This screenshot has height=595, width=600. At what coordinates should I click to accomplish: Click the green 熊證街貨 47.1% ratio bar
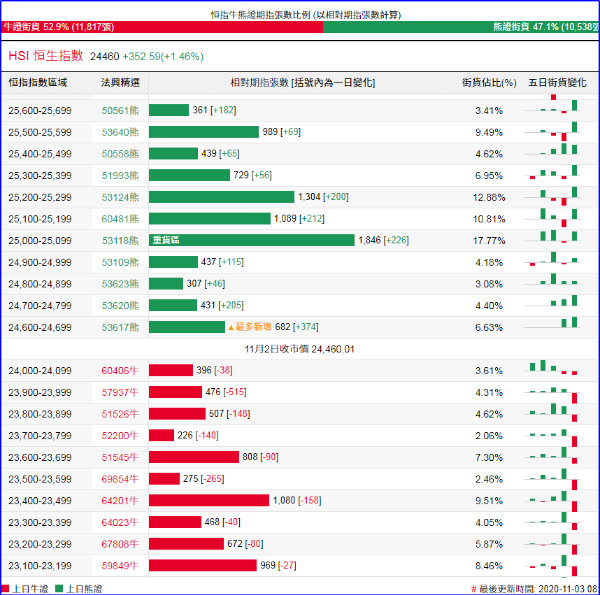(x=461, y=27)
